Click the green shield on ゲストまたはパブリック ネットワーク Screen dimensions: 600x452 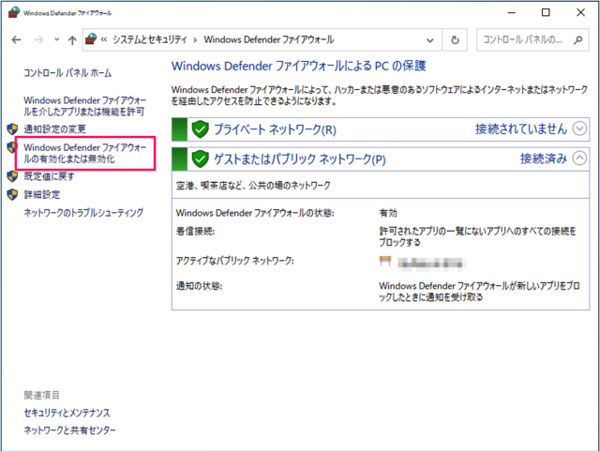click(x=200, y=159)
